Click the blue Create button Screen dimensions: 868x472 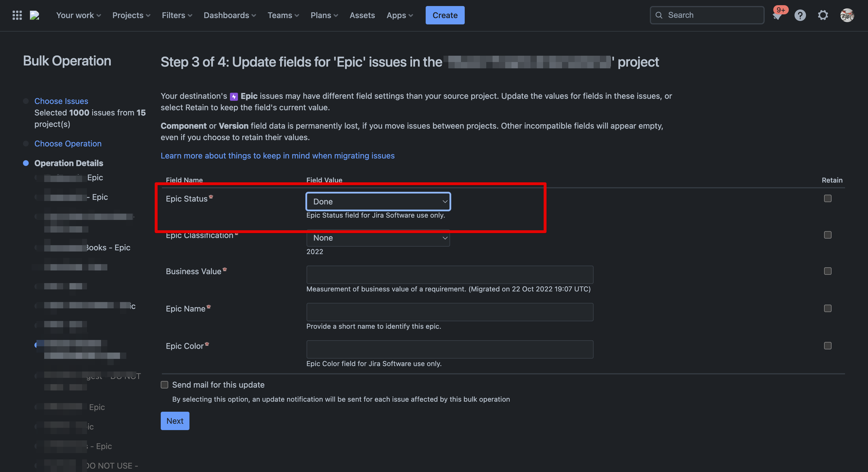445,15
